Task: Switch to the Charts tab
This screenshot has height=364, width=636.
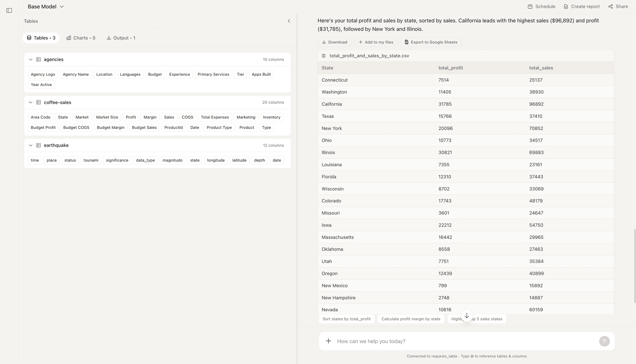Action: click(81, 38)
